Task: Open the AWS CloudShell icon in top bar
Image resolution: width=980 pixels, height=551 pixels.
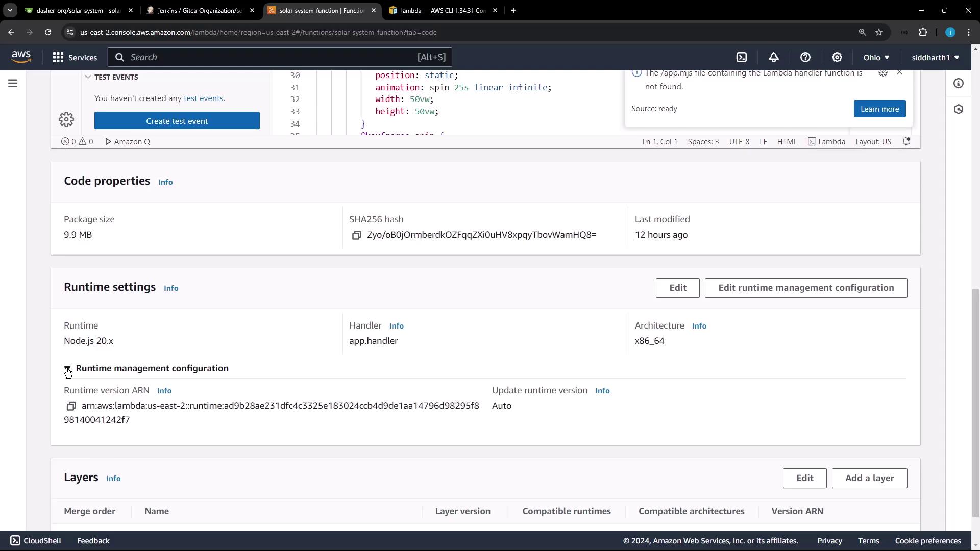Action: click(x=742, y=57)
